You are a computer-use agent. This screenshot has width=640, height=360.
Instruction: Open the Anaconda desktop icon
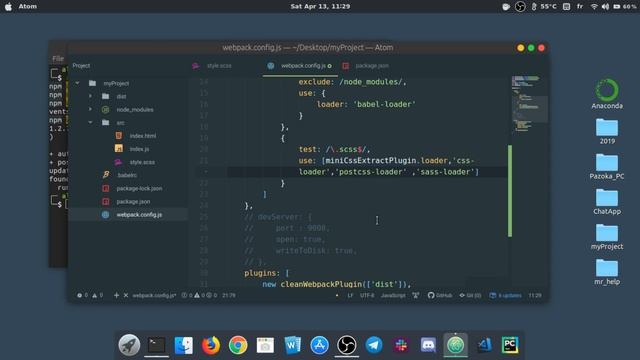607,94
